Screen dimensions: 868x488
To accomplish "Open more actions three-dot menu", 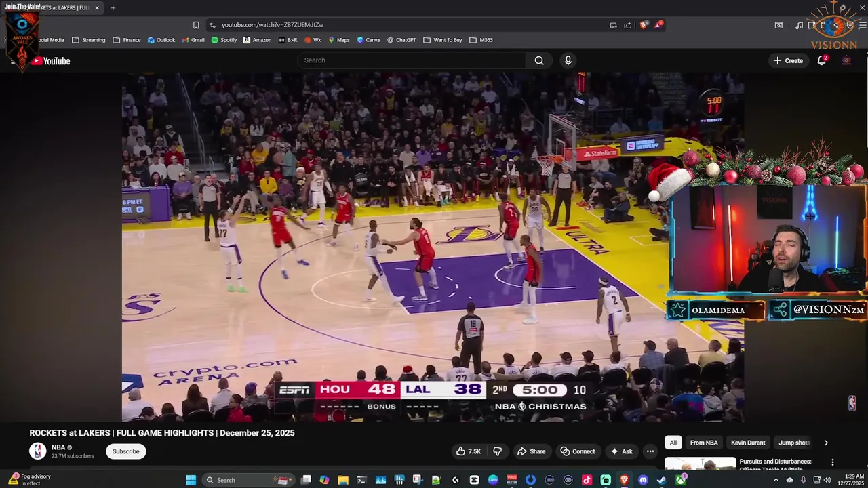I will pos(650,451).
